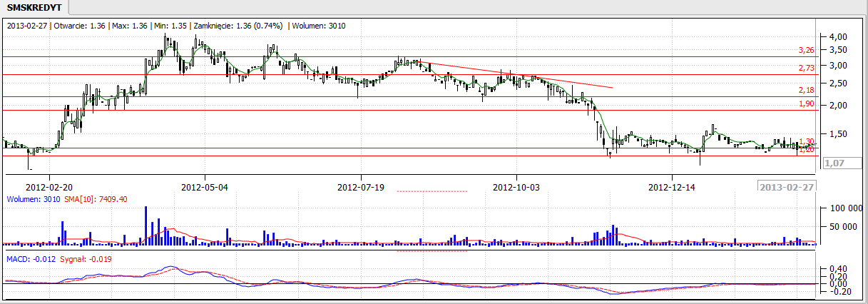Click the 2012-12-14 date axis label
This screenshot has height=304, width=868.
pos(672,188)
